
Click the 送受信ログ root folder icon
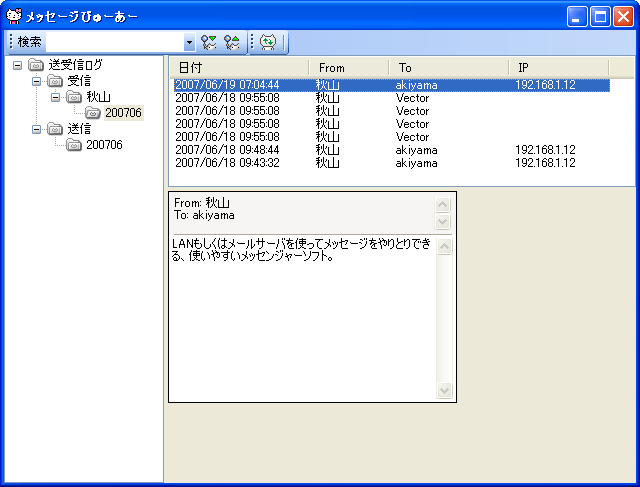(36, 65)
